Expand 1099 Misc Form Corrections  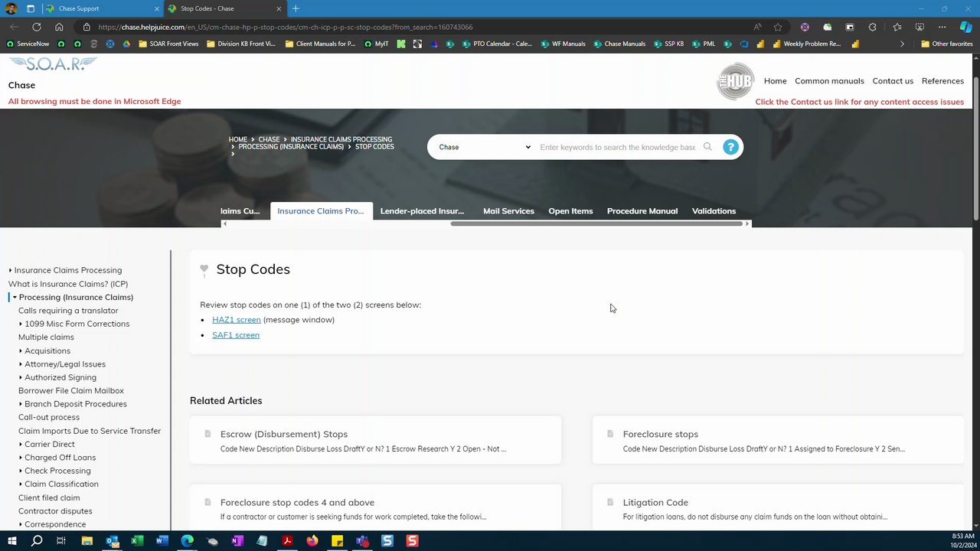pos(21,324)
